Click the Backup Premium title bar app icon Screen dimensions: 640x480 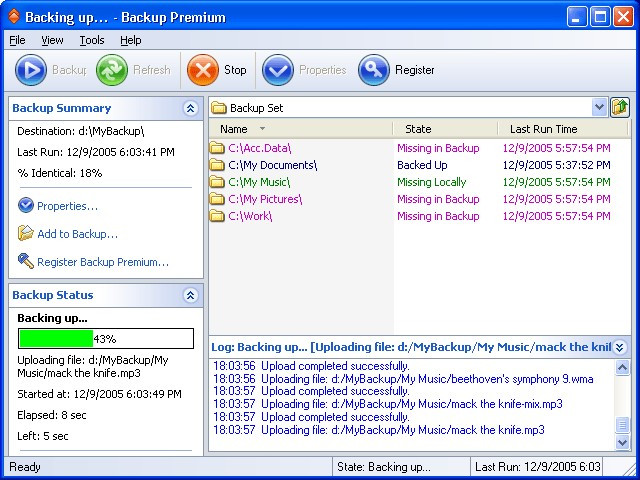pos(13,17)
